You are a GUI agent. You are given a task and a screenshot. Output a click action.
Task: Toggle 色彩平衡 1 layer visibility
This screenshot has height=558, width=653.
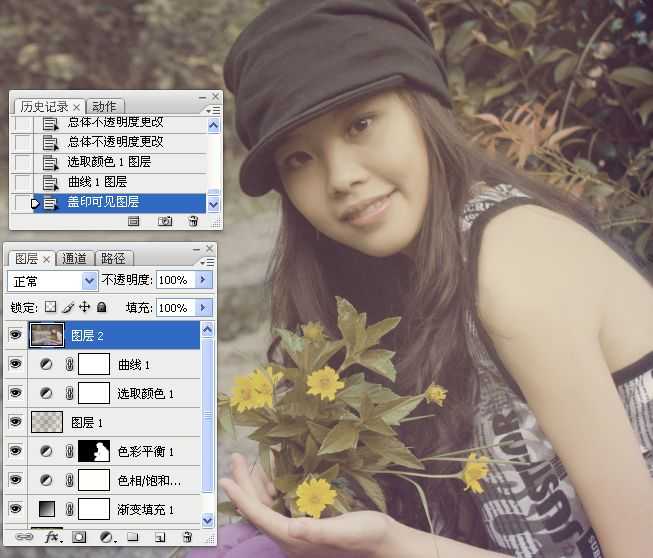(15, 451)
